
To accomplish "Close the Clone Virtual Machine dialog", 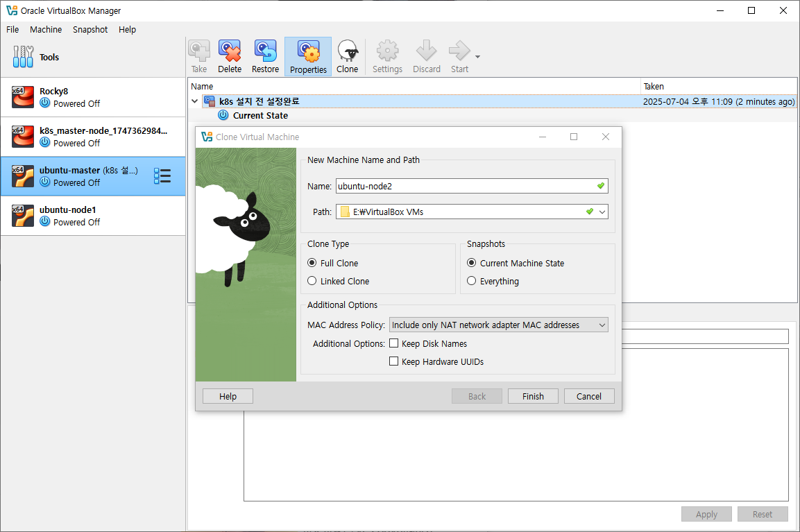I will 606,137.
